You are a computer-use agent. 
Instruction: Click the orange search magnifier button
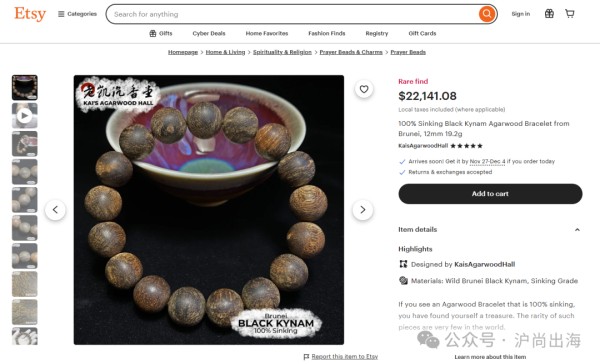coord(487,14)
